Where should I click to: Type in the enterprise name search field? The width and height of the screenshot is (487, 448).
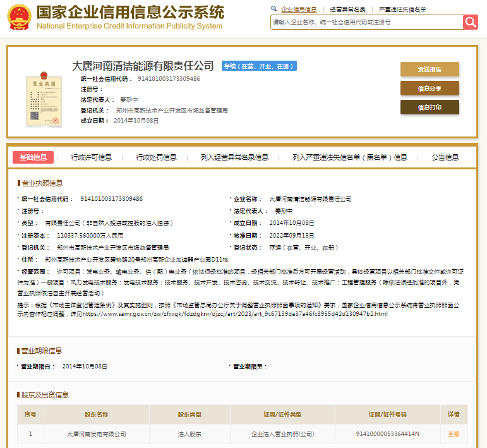tap(366, 22)
